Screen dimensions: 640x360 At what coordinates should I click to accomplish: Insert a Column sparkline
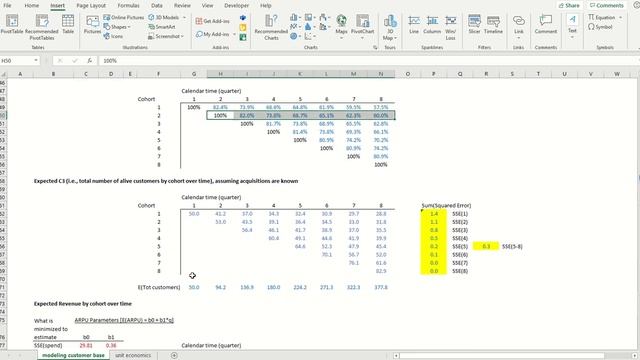point(432,25)
